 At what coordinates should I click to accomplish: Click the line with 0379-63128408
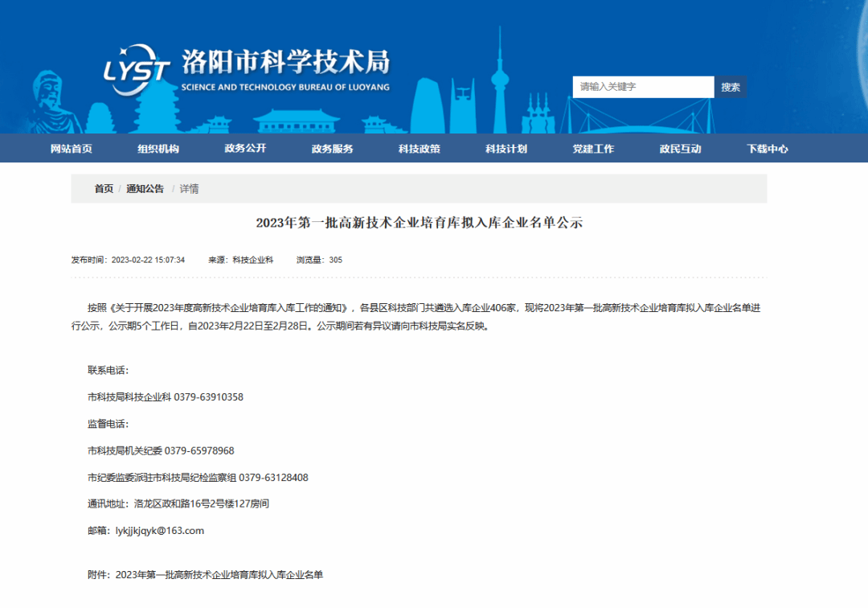tap(199, 478)
